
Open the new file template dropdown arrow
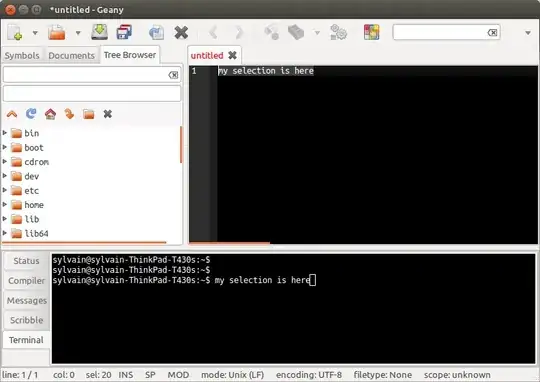(35, 33)
